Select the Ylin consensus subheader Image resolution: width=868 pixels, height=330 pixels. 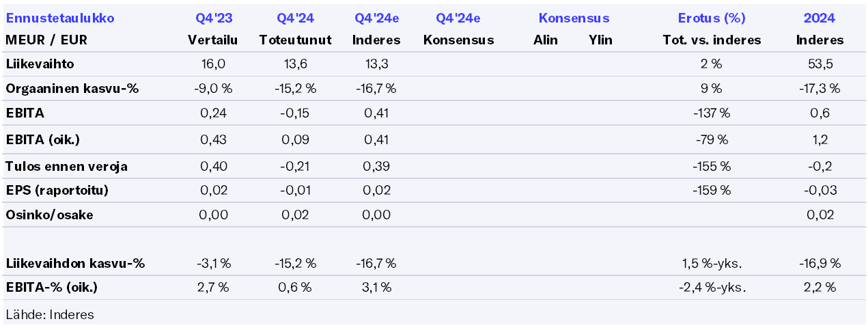click(x=600, y=40)
